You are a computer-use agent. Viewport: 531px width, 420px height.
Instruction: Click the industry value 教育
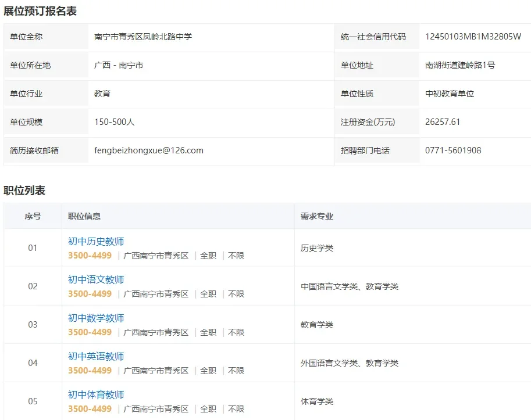[102, 94]
